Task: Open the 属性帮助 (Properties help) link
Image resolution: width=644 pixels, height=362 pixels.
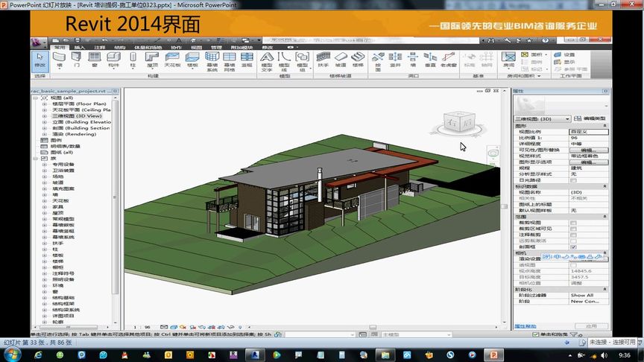Action: click(x=525, y=326)
